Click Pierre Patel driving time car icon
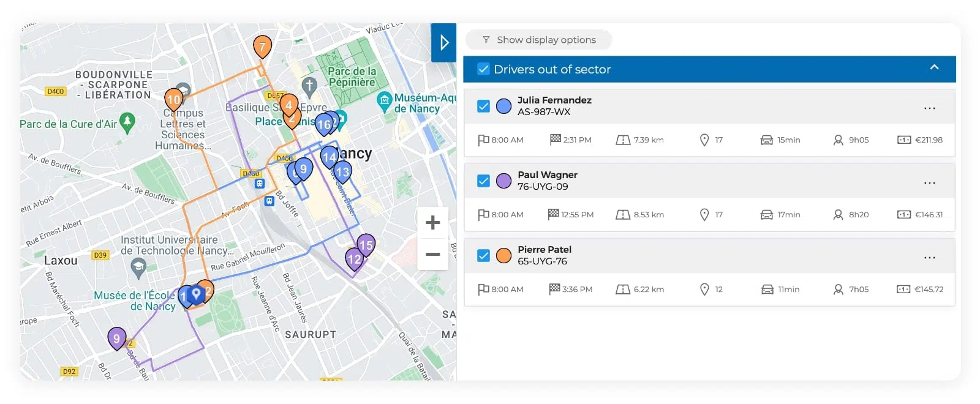The image size is (980, 404). point(767,290)
